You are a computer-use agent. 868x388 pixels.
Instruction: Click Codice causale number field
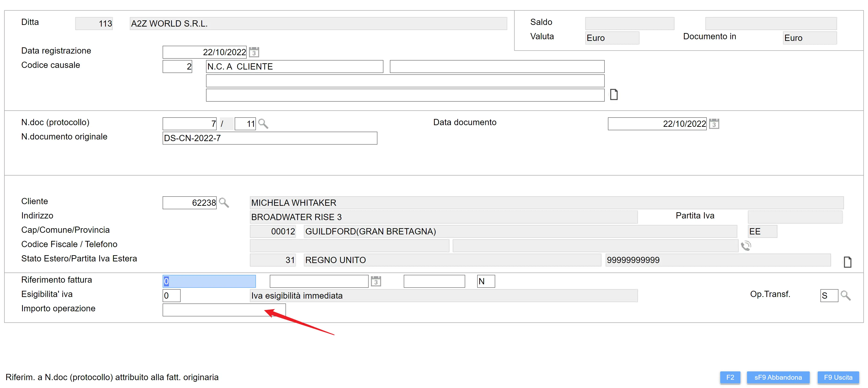click(177, 66)
